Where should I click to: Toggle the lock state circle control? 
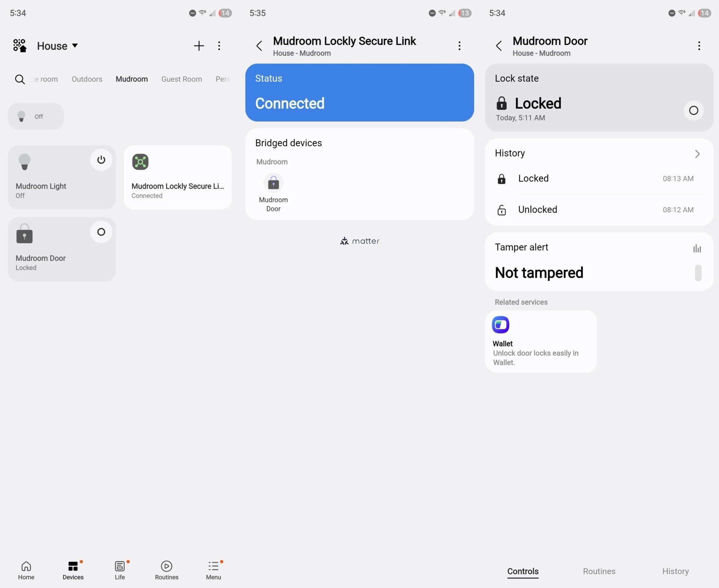pyautogui.click(x=694, y=110)
